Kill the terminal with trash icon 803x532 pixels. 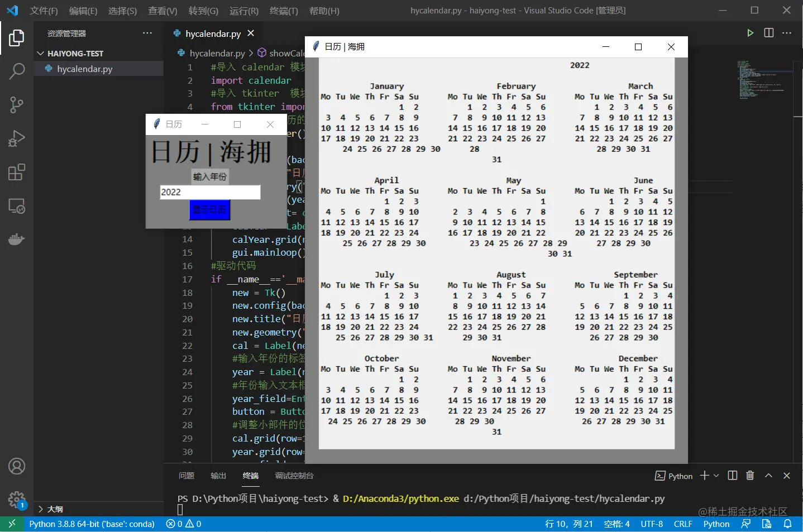pos(750,476)
